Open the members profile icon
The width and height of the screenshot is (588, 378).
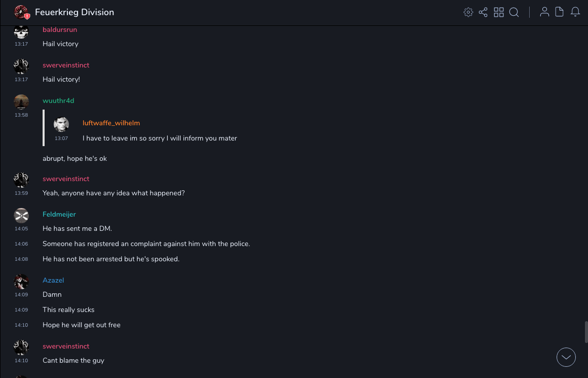[544, 12]
